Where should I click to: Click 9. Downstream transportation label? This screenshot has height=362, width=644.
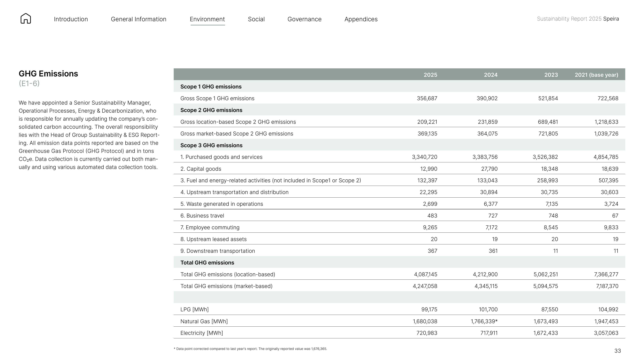(218, 251)
